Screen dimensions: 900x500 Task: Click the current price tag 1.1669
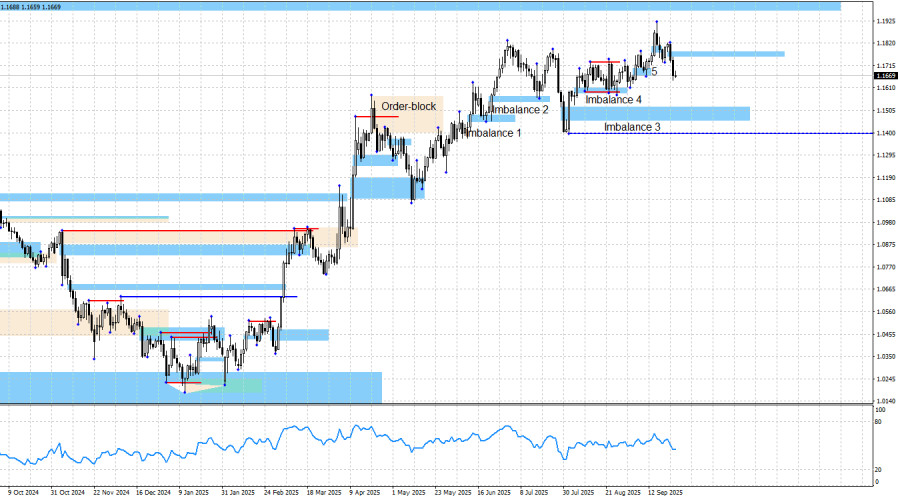click(x=885, y=75)
